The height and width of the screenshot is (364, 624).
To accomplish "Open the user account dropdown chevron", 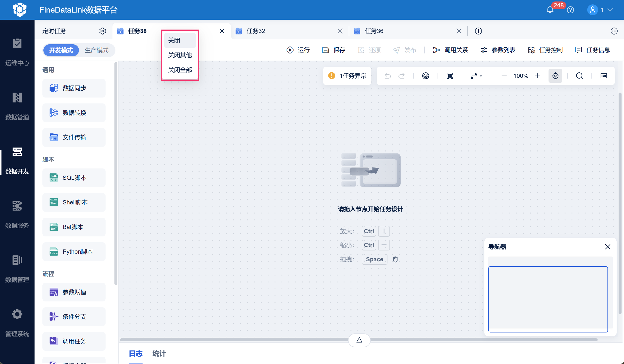I will [x=610, y=10].
